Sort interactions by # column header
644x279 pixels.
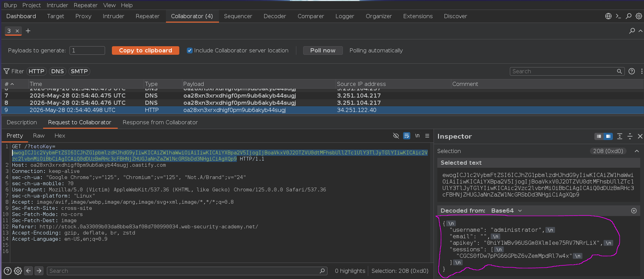15,84
